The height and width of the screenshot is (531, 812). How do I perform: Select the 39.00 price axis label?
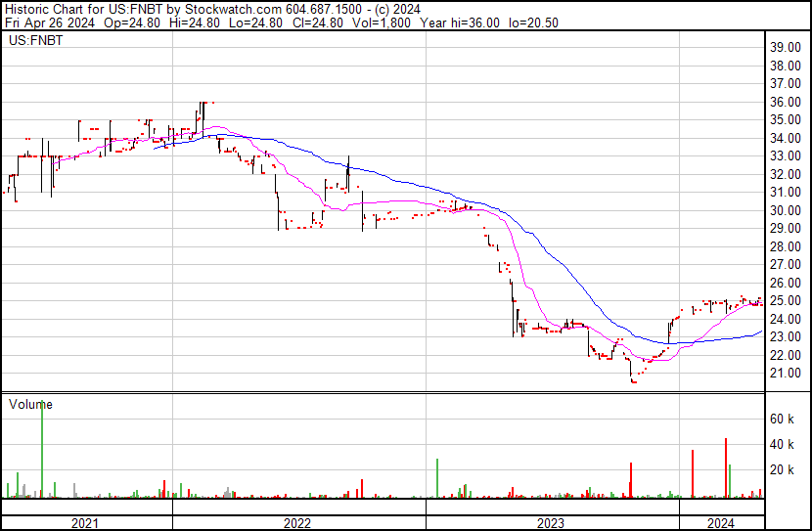pyautogui.click(x=785, y=48)
